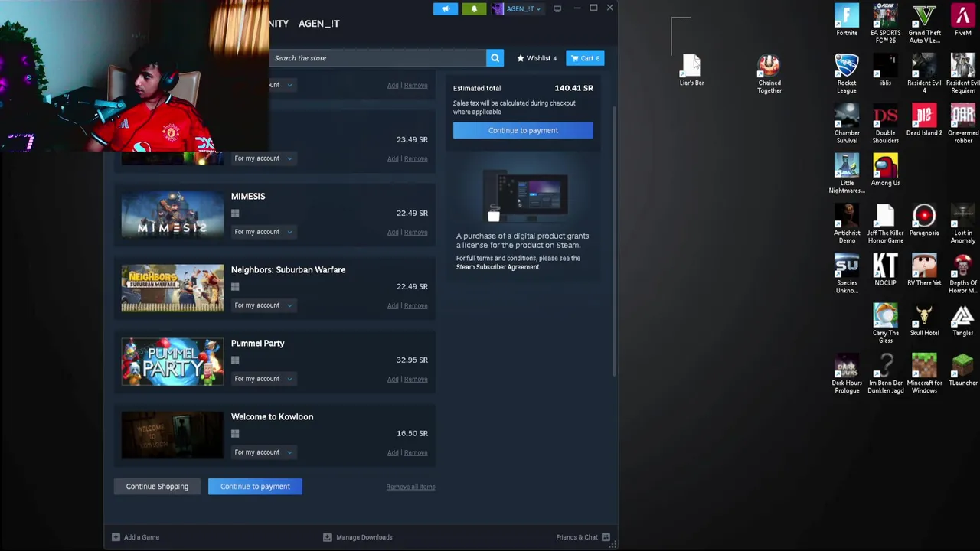980x551 pixels.
Task: Select the Resident Evil Requiem desktop icon
Action: 963,73
